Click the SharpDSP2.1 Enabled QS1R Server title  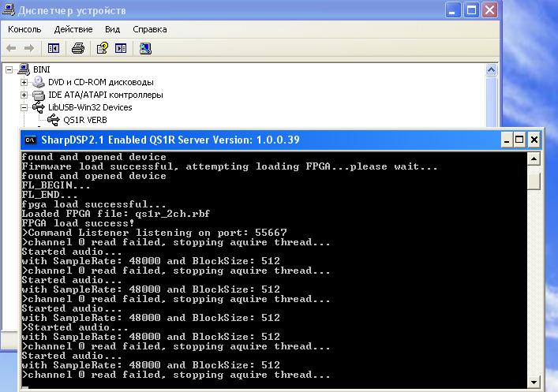170,140
